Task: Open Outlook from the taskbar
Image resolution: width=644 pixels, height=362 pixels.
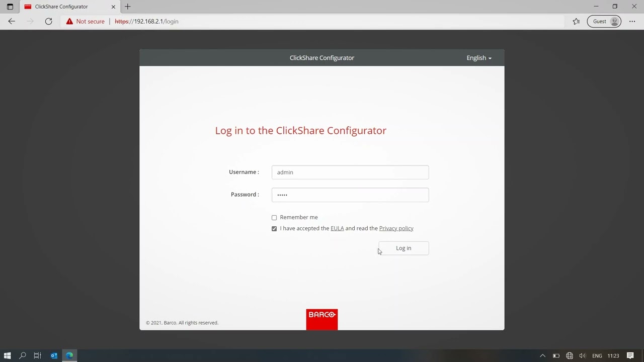Action: pyautogui.click(x=54, y=355)
